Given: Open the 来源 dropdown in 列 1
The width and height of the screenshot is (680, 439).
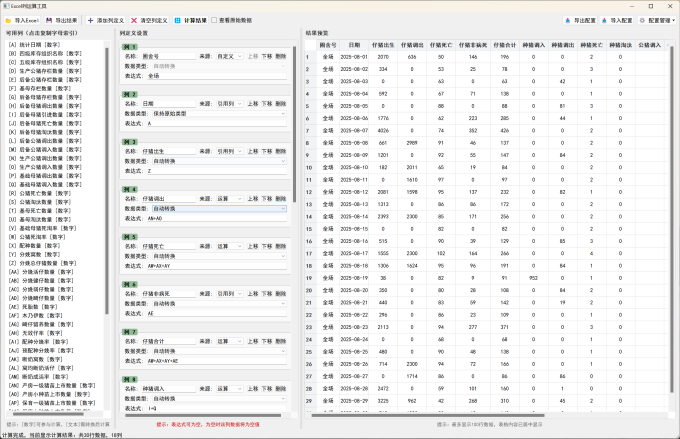Looking at the screenshot, I should (x=231, y=56).
